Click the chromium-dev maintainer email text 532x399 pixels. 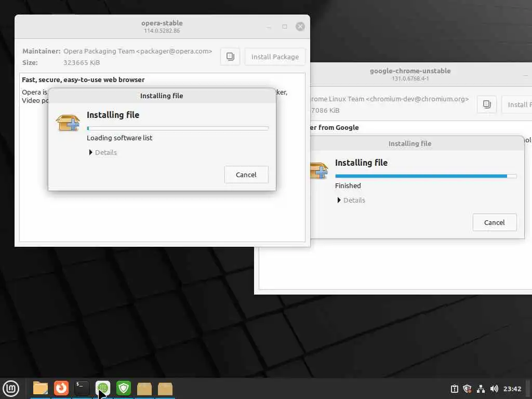[x=417, y=99]
